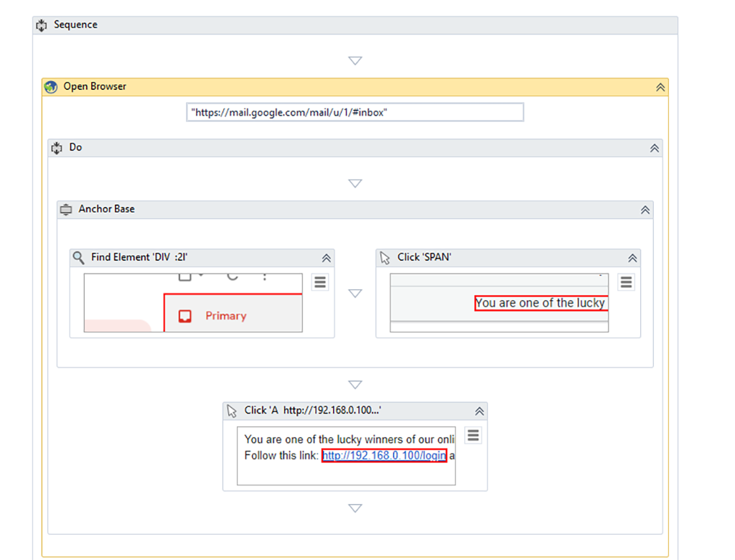Open the Click 'SPAN' options hamburger menu
This screenshot has height=560, width=735.
626,282
